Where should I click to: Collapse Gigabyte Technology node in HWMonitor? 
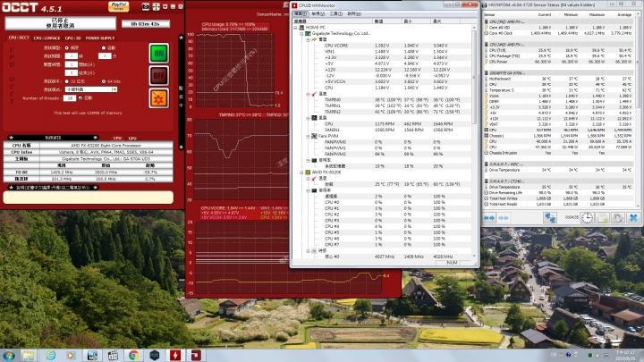click(x=301, y=34)
